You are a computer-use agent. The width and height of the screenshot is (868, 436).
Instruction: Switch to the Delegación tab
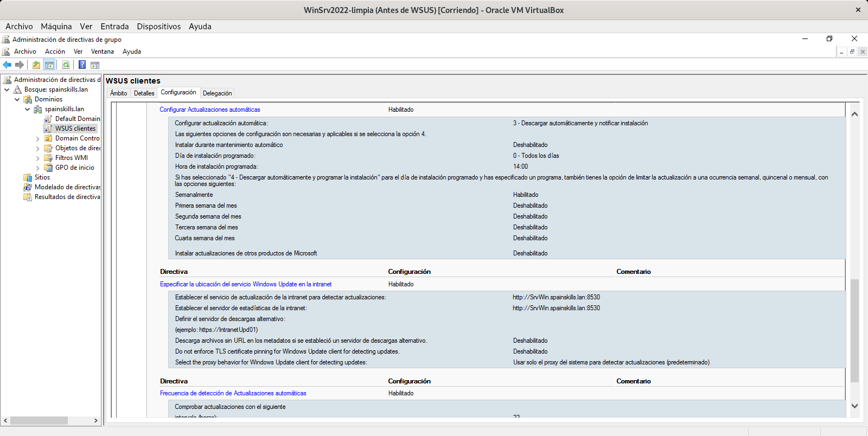point(217,93)
